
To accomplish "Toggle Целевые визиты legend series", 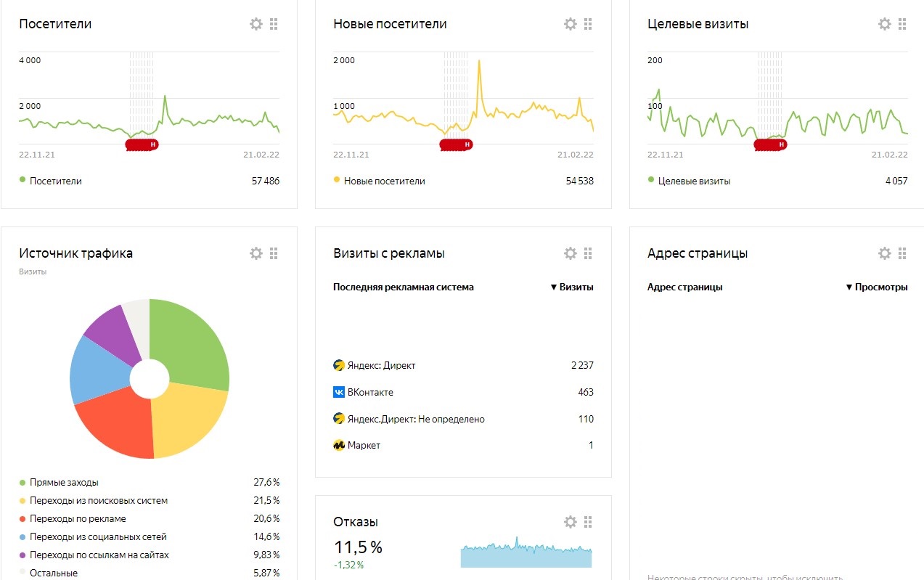I will 690,181.
